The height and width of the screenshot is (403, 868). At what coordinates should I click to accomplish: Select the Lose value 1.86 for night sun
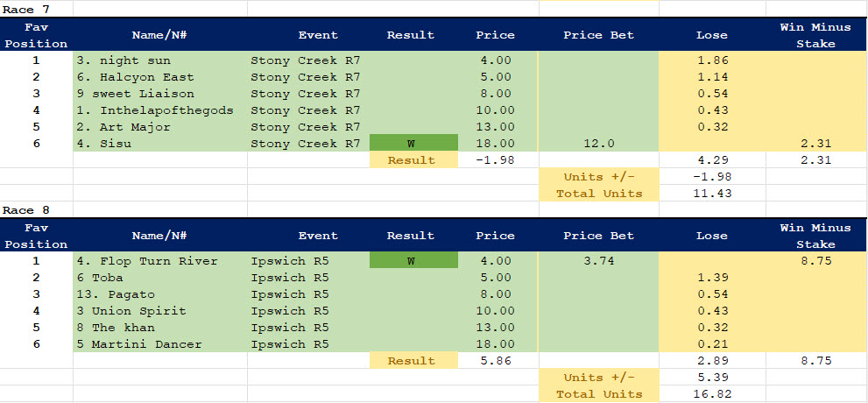tap(711, 60)
